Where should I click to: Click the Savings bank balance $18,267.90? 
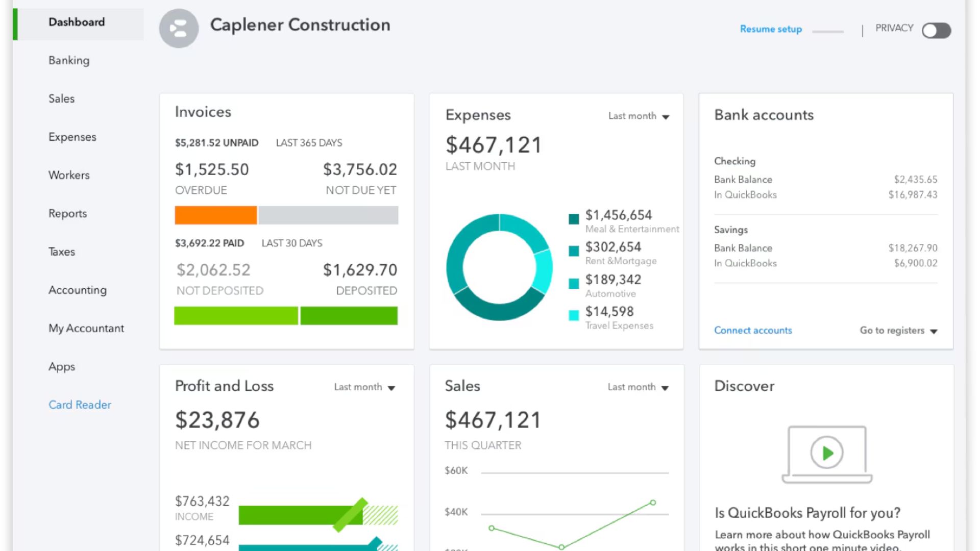pos(913,248)
